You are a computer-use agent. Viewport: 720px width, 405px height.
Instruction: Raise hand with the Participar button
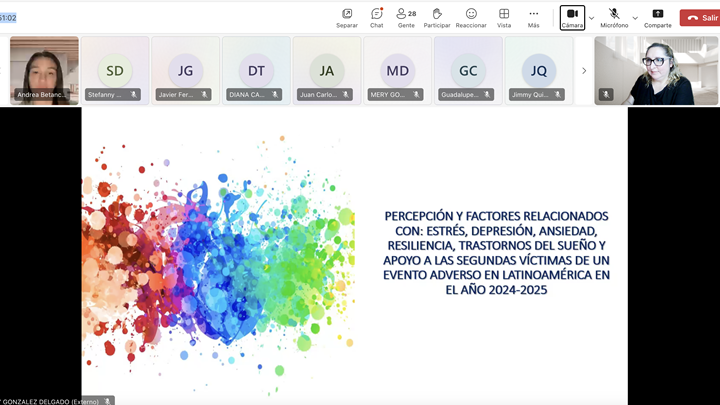point(437,15)
